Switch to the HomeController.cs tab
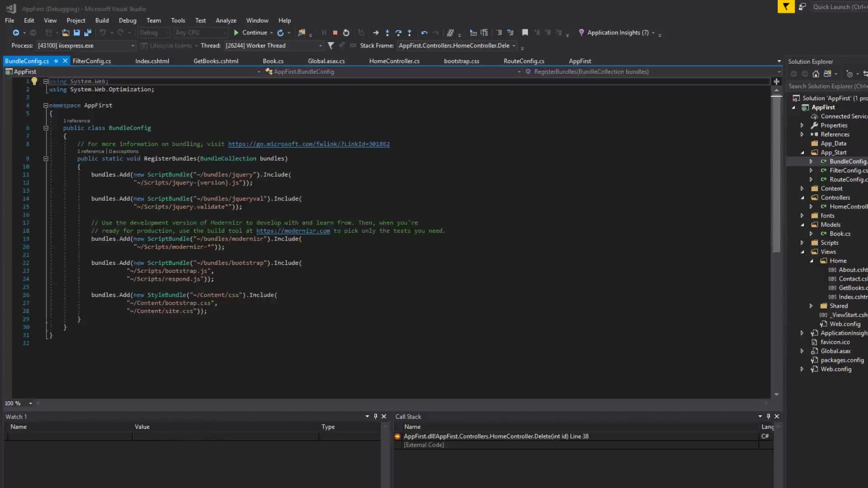This screenshot has width=868, height=488. (394, 61)
